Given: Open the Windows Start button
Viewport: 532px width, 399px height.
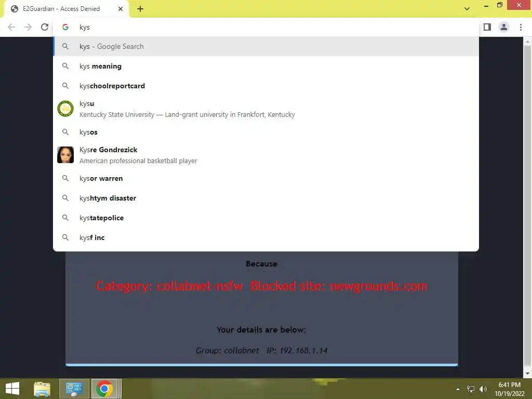Looking at the screenshot, I should [12, 389].
